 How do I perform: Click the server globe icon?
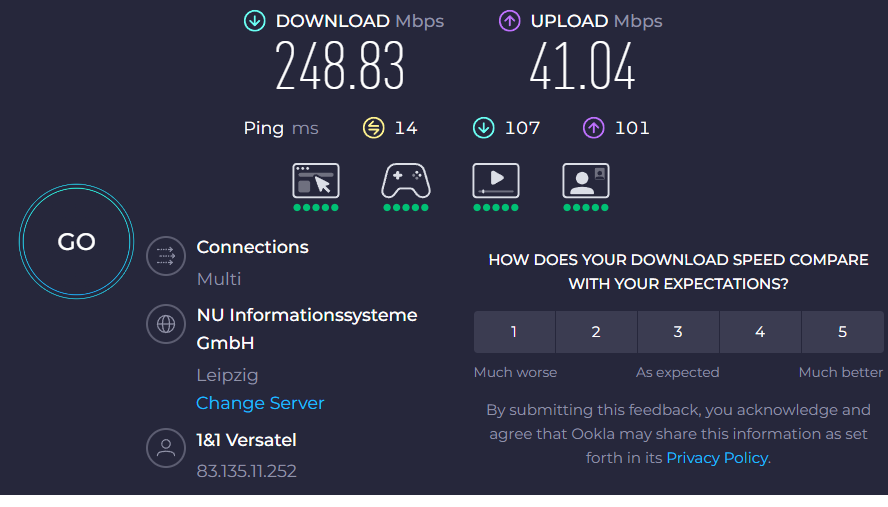coord(166,324)
